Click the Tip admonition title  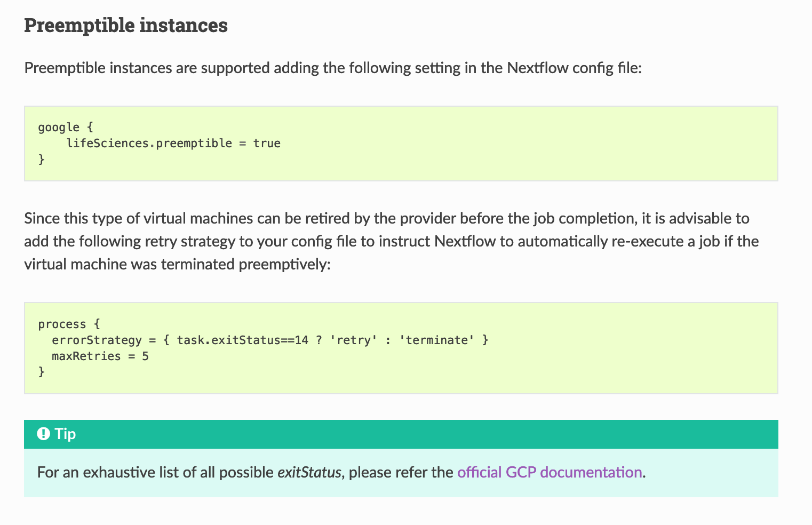pos(65,434)
